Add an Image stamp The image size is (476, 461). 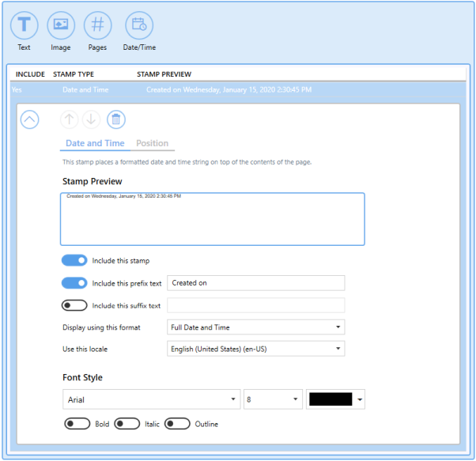61,25
